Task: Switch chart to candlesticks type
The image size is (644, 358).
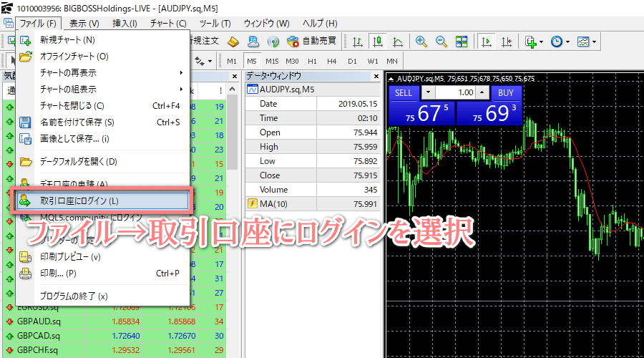Action: 377,42
